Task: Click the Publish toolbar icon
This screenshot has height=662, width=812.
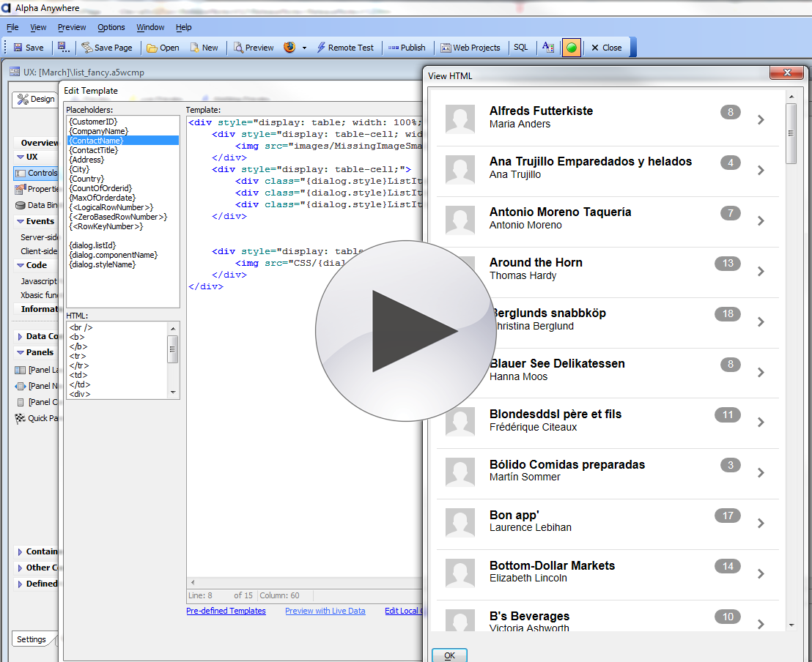Action: pos(394,48)
